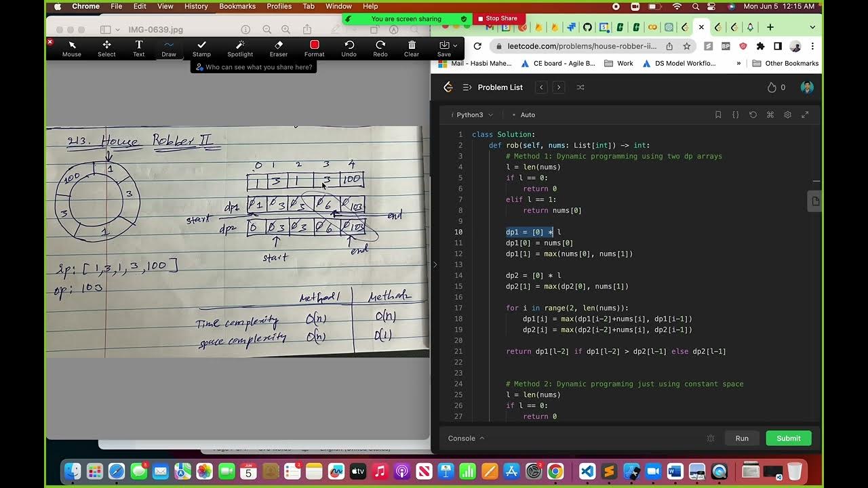Viewport: 868px width, 488px height.
Task: Zoom out in Preview window
Action: coord(267,30)
